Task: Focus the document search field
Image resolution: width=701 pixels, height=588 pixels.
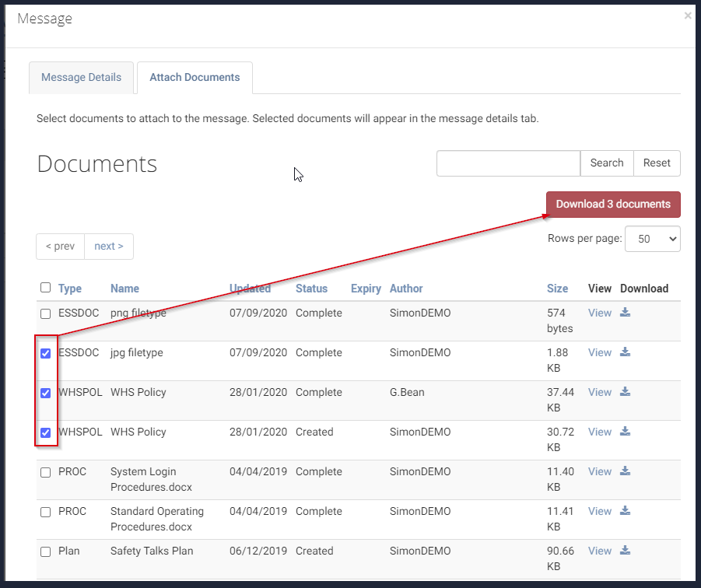Action: (508, 163)
